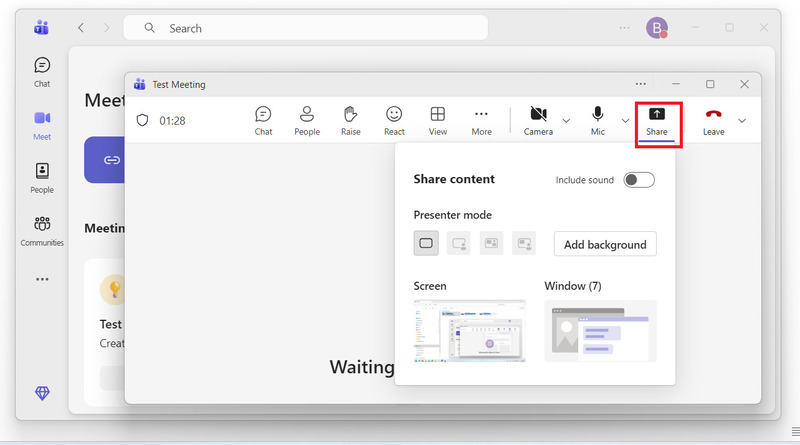Screen dimensions: 800x445
Task: Switch to the Communities tab in sidebar
Action: (x=42, y=231)
